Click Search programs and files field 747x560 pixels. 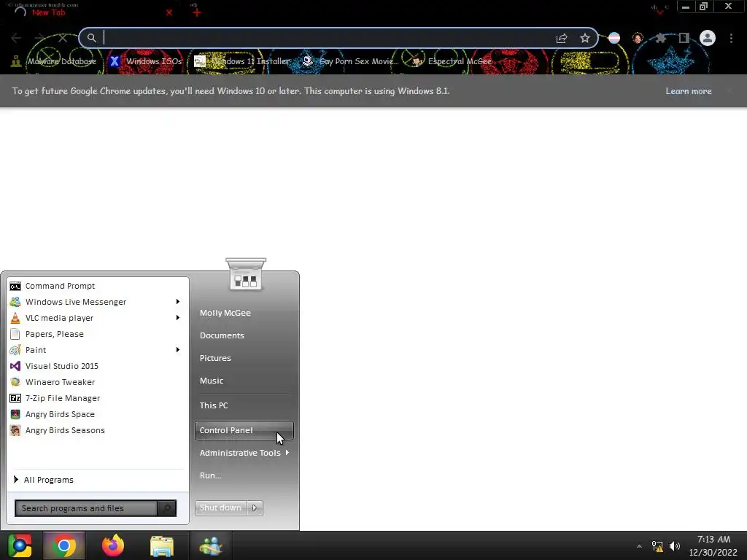coord(86,508)
